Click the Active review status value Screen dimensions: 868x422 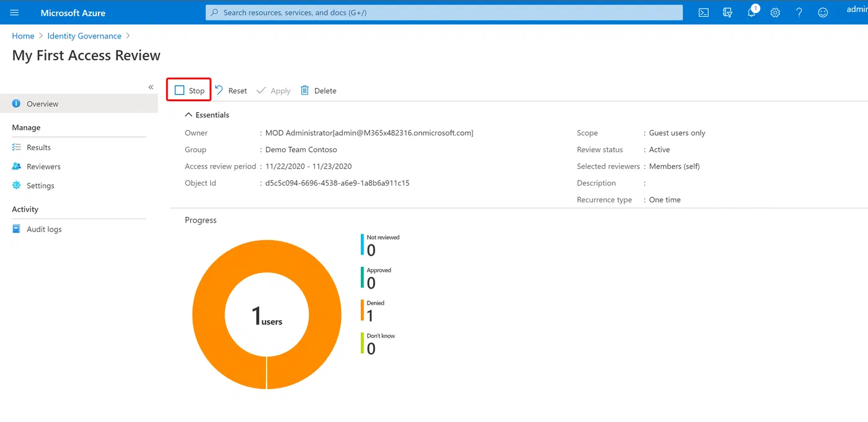(659, 150)
